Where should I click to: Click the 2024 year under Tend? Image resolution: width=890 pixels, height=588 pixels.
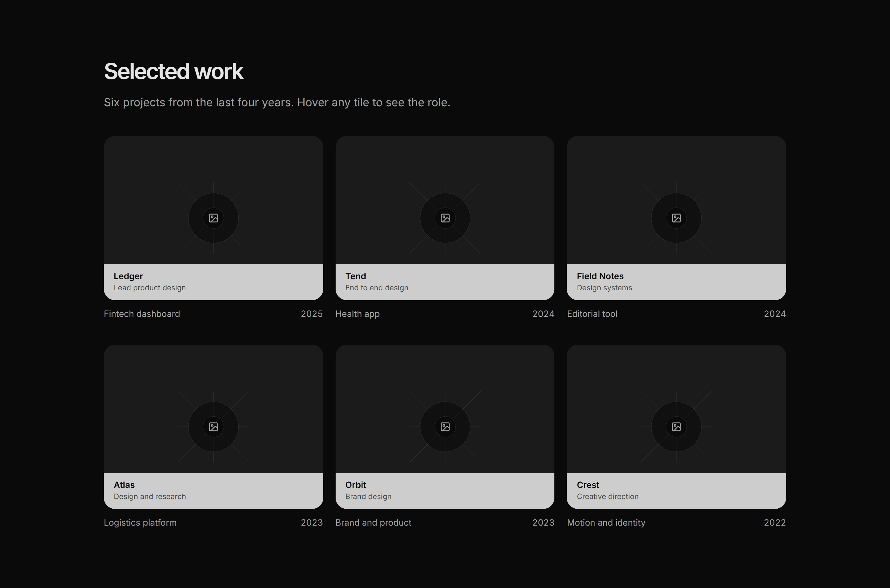[543, 314]
